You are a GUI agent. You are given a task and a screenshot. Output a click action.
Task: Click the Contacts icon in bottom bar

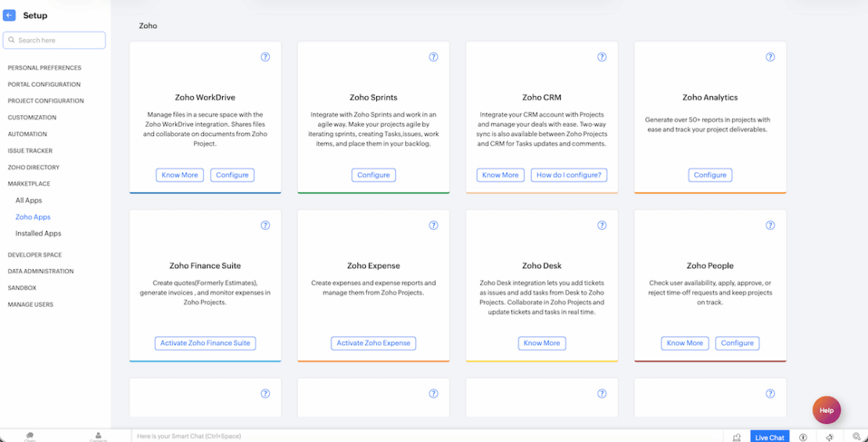point(98,437)
